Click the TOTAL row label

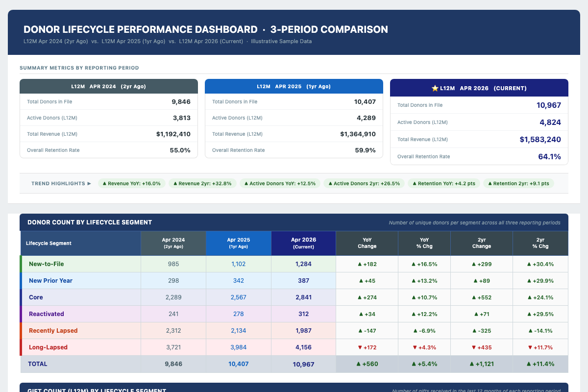tap(38, 364)
